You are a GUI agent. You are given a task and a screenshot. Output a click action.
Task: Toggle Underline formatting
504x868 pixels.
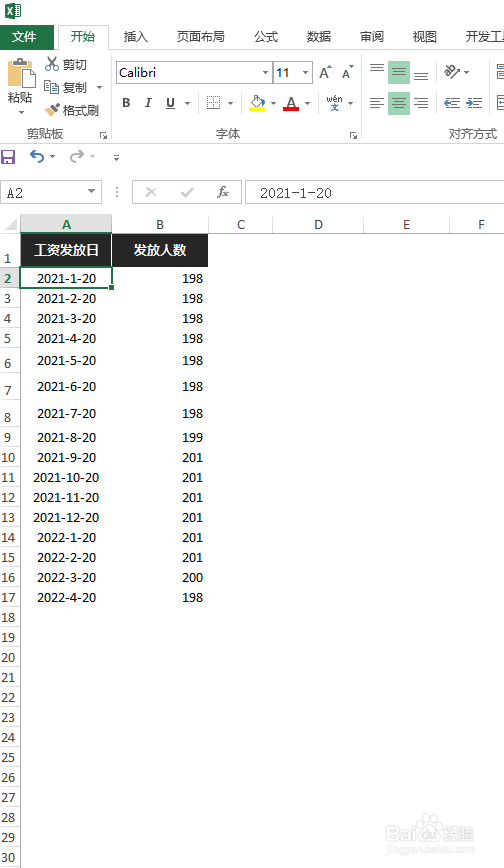point(170,103)
